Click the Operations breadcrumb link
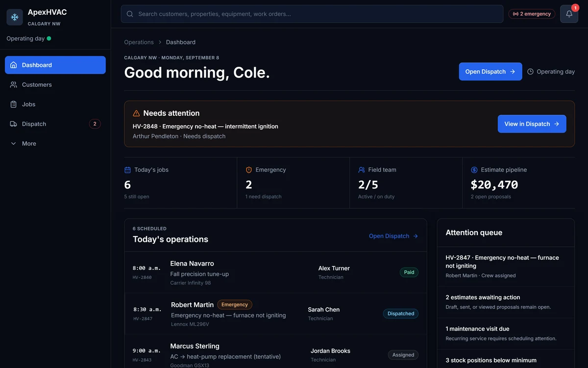 coord(139,42)
